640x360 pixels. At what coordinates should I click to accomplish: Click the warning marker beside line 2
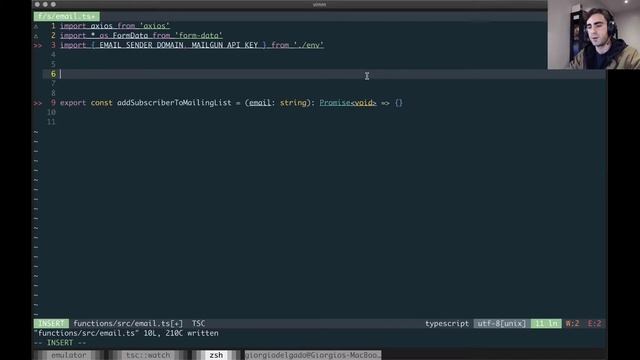click(x=36, y=36)
